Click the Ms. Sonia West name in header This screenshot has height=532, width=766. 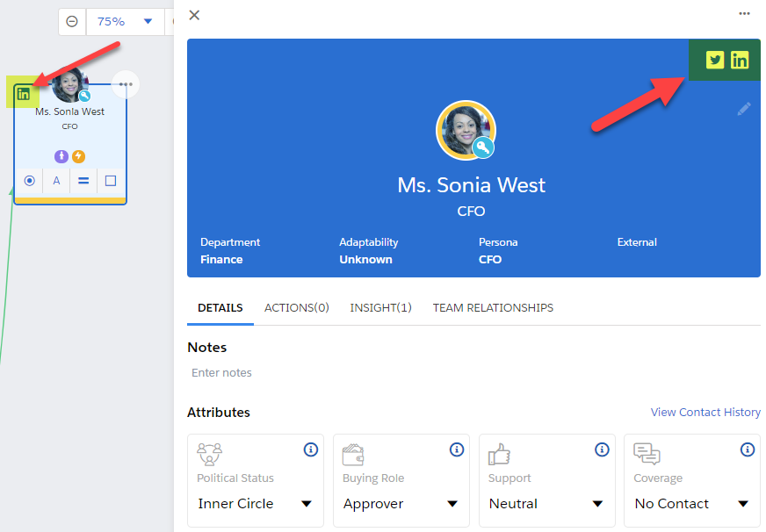[x=472, y=185]
